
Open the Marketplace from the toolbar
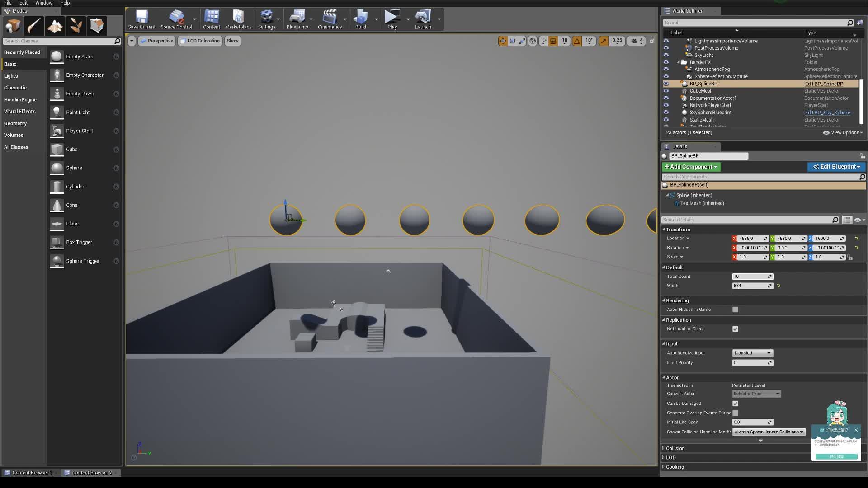point(238,18)
